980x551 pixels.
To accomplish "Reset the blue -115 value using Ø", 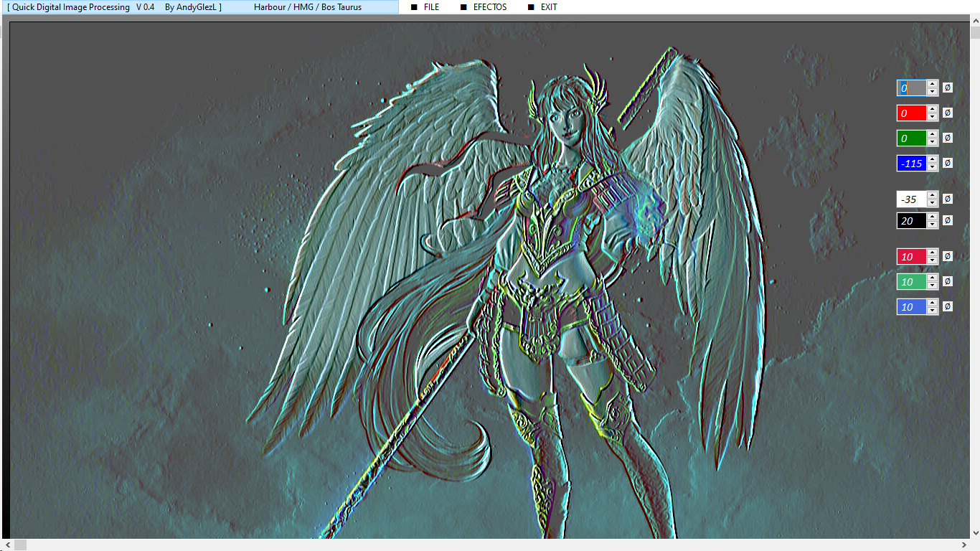I will tap(947, 163).
